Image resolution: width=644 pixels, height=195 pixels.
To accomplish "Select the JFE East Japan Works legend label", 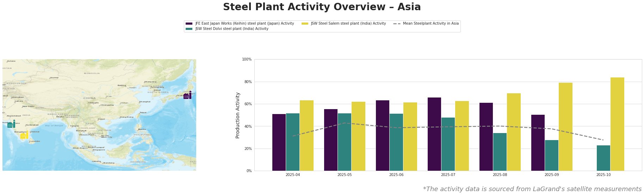I will point(244,24).
